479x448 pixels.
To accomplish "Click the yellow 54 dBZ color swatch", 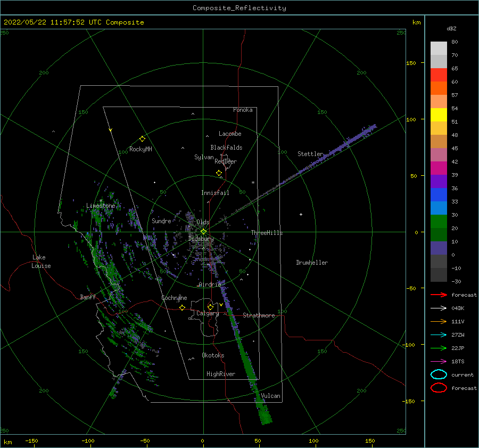I will tap(439, 115).
